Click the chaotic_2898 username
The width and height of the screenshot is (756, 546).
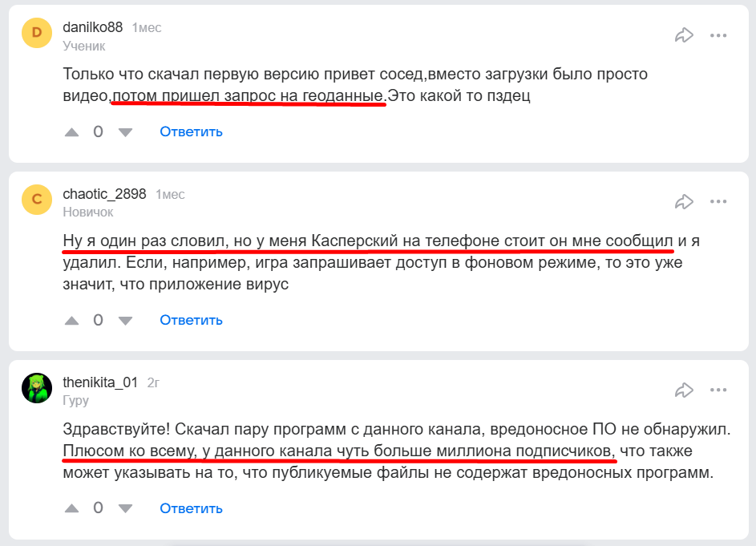click(x=104, y=194)
